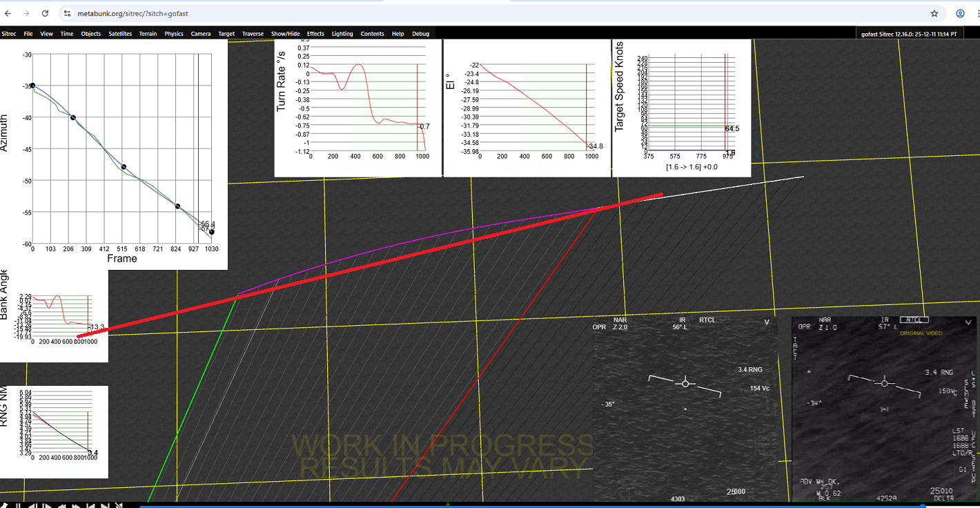Screen dimensions: 980x508
Task: Bookmark this page with the star icon
Action: [x=934, y=13]
